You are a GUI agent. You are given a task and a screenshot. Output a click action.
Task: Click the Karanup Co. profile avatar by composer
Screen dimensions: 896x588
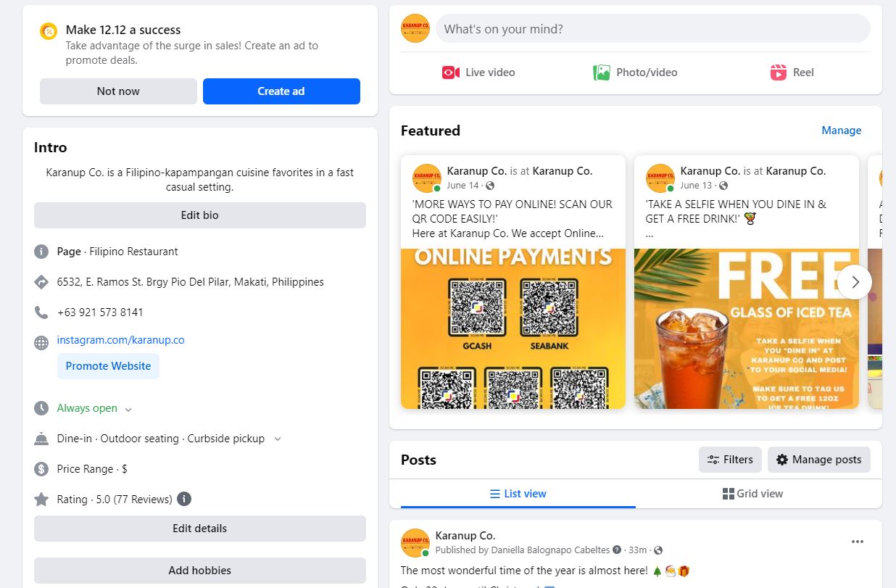click(415, 29)
